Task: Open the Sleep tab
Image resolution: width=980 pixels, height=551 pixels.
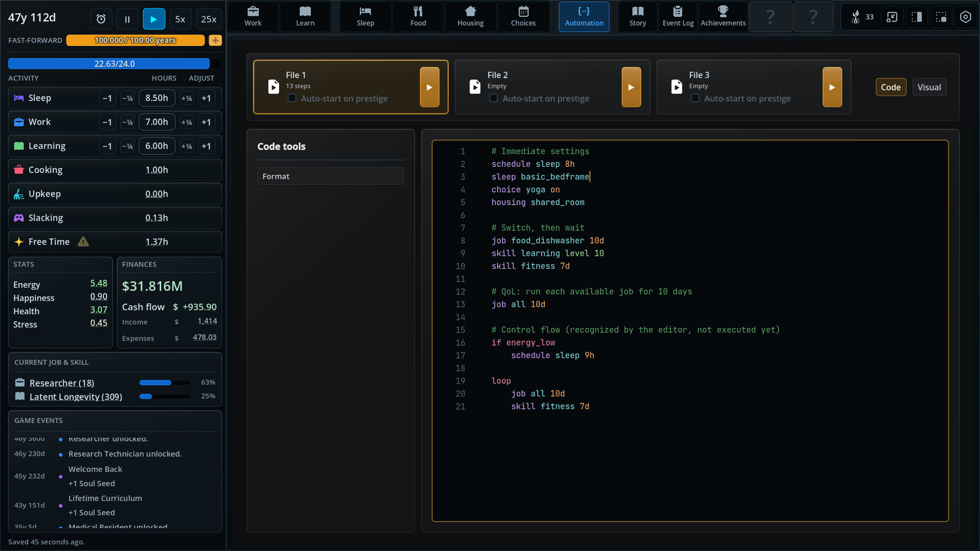Action: click(365, 17)
